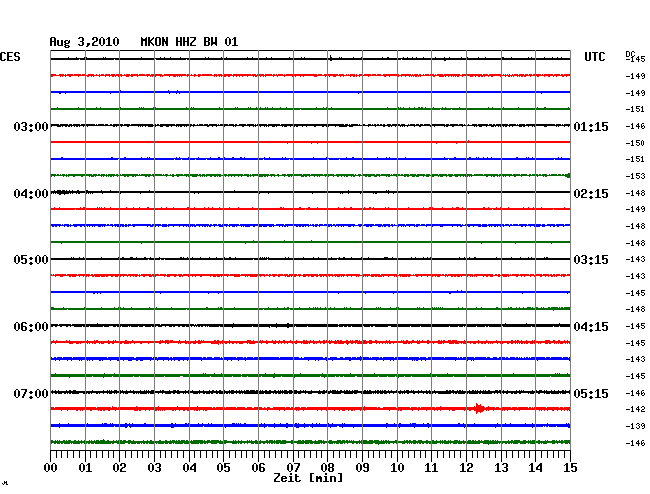Click the DC offset value '-139'
Screen dimensions: 650x494
(635, 426)
